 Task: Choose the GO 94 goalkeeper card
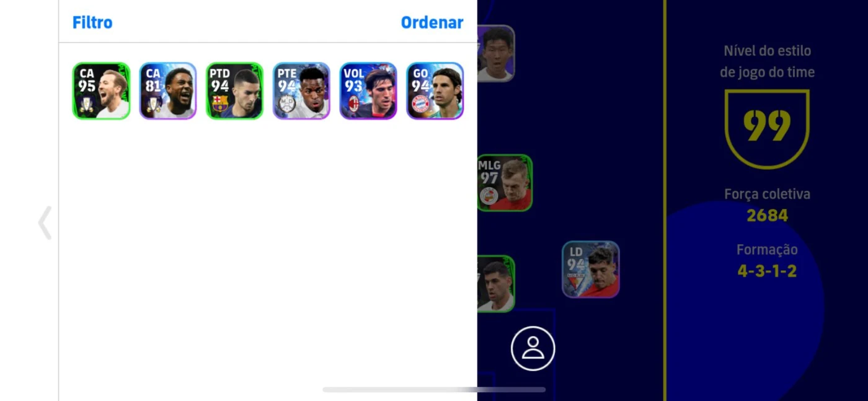435,90
